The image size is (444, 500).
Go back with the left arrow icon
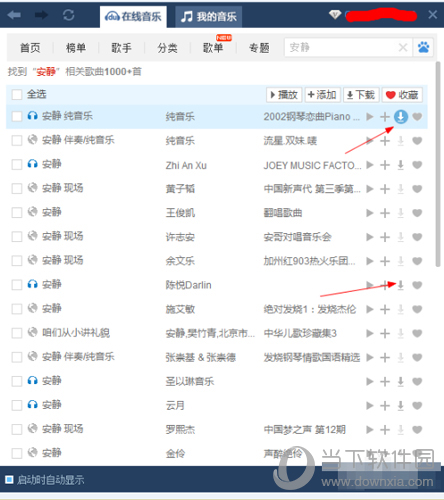(14, 15)
